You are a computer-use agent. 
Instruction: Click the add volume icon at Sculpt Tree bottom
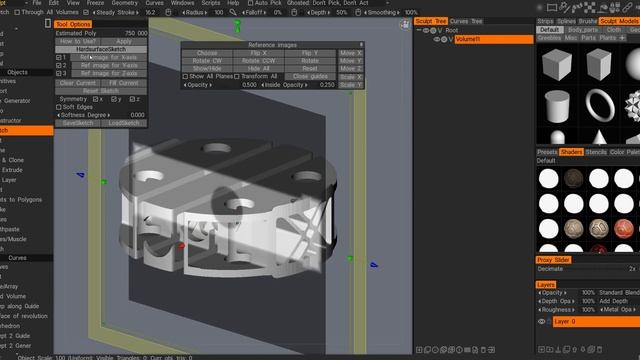coord(419,350)
